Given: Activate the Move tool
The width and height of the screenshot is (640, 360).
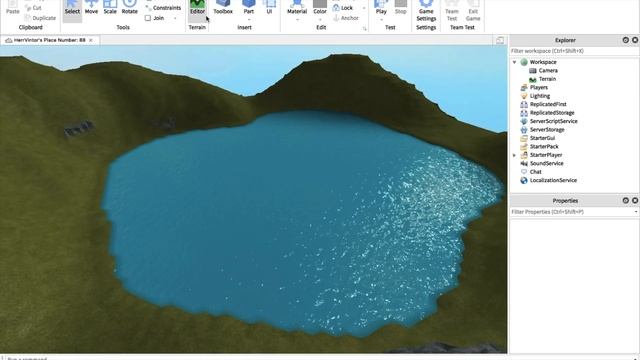Looking at the screenshot, I should pos(91,8).
